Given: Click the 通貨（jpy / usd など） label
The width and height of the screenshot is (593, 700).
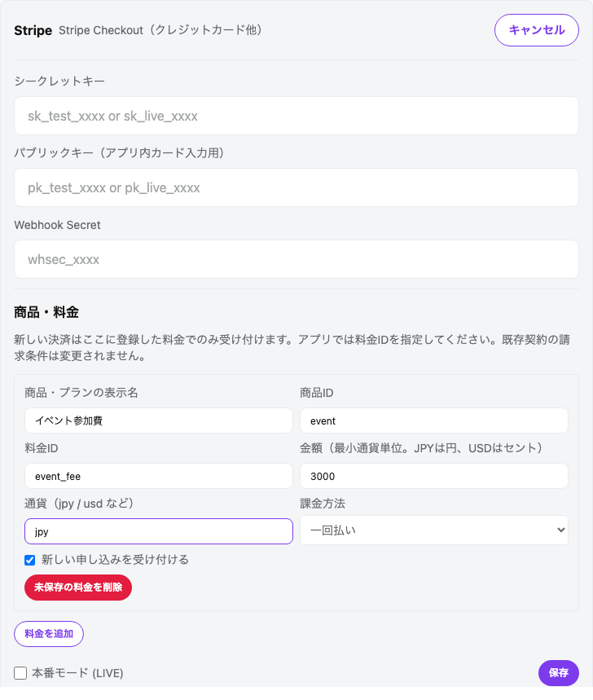Looking at the screenshot, I should [79, 504].
